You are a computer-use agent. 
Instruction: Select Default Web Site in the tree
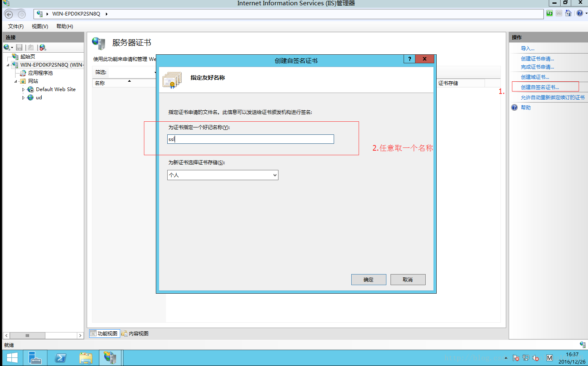point(56,89)
